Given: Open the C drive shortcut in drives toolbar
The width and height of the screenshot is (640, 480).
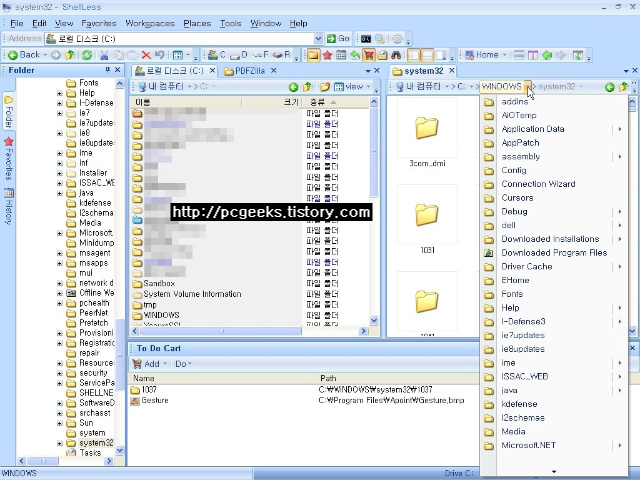Looking at the screenshot, I should 216,55.
